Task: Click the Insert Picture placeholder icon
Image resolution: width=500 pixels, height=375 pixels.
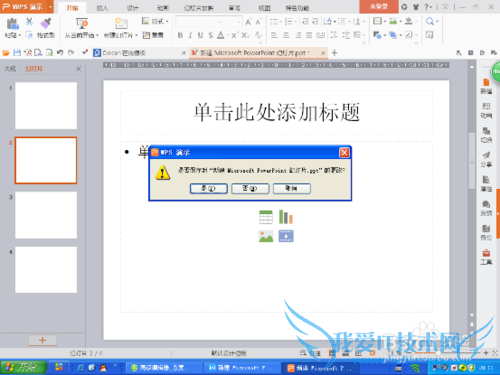Action: 266,236
